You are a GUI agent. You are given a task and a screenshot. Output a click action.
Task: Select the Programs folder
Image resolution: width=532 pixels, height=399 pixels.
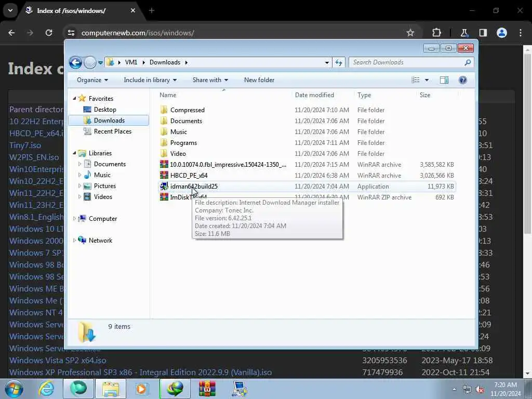click(x=183, y=143)
